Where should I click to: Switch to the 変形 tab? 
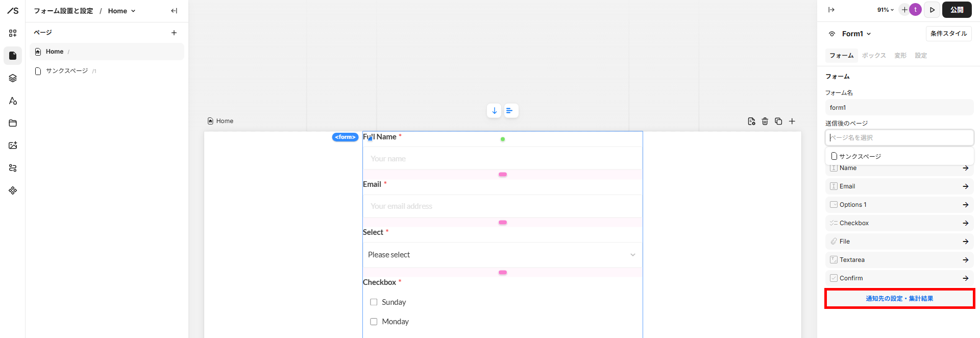900,56
